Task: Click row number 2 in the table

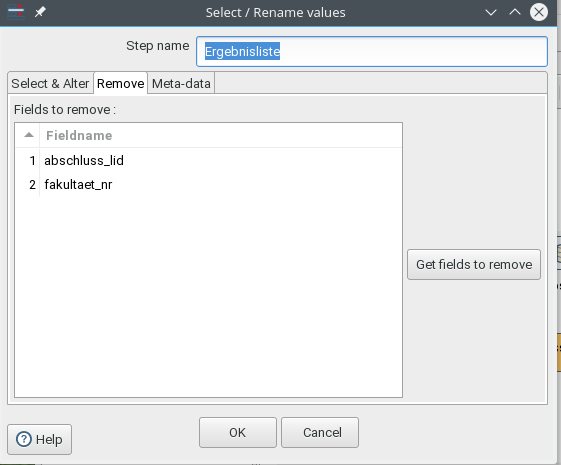Action: 32,185
